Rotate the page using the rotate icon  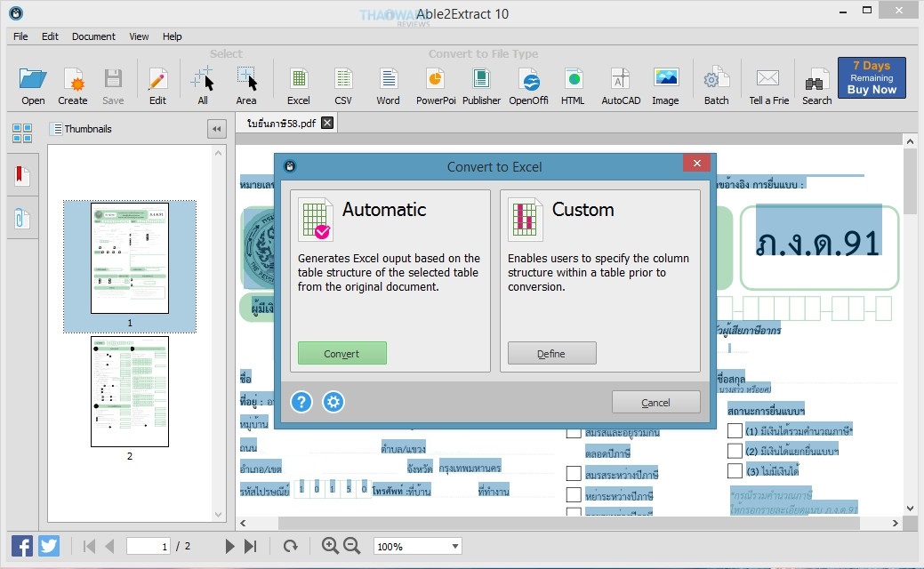coord(290,546)
